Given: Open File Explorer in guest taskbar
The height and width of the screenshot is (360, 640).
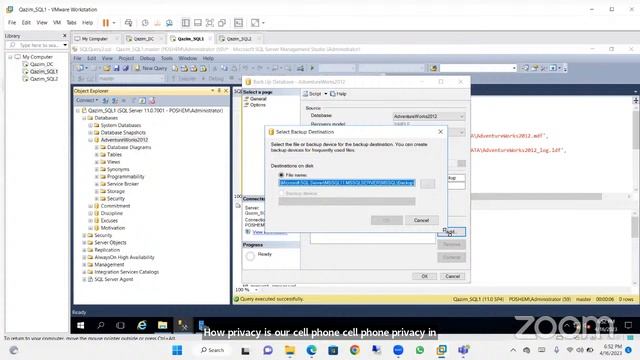Looking at the screenshot, I should click(162, 325).
